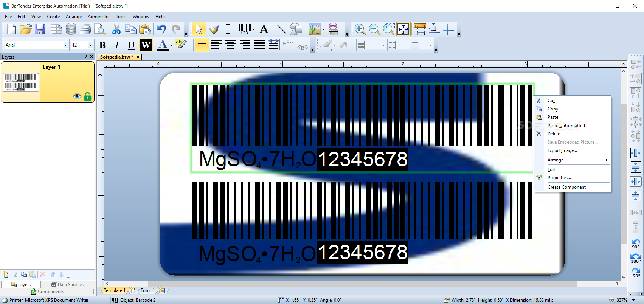Click the text highlight color button
644x304 pixels.
pyautogui.click(x=182, y=45)
